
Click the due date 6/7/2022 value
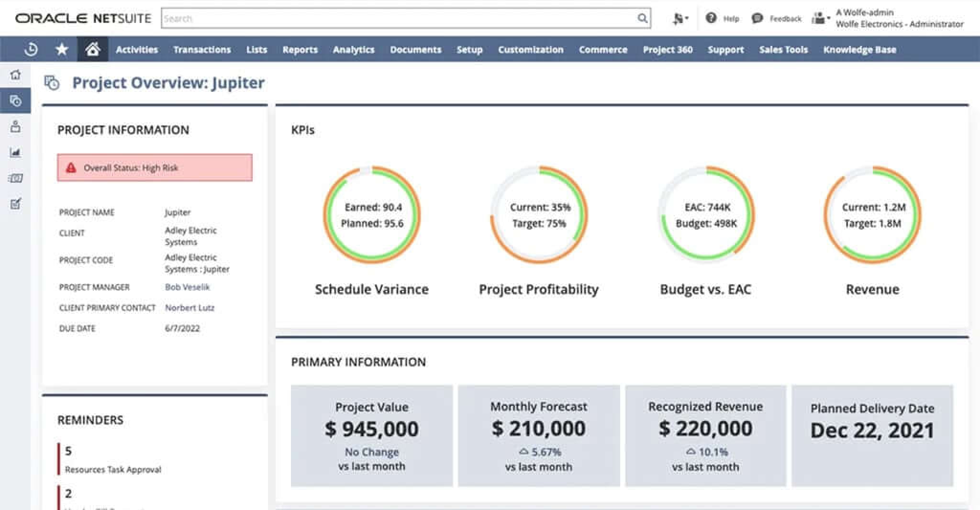pos(182,328)
